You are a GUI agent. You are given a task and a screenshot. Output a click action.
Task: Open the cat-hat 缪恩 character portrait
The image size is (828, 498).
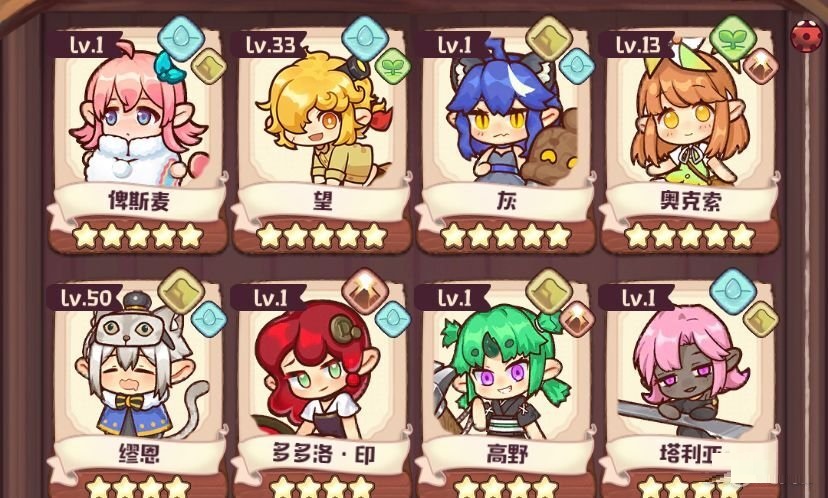pos(140,367)
